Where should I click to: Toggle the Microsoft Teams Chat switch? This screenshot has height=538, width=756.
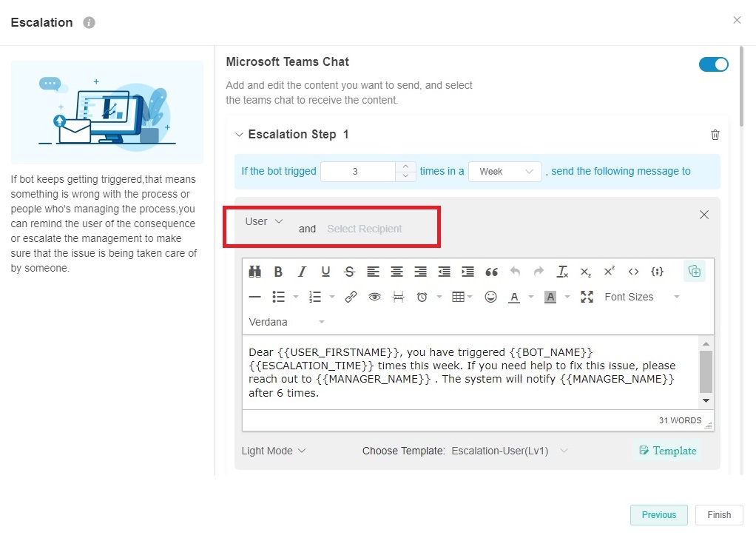coord(713,64)
